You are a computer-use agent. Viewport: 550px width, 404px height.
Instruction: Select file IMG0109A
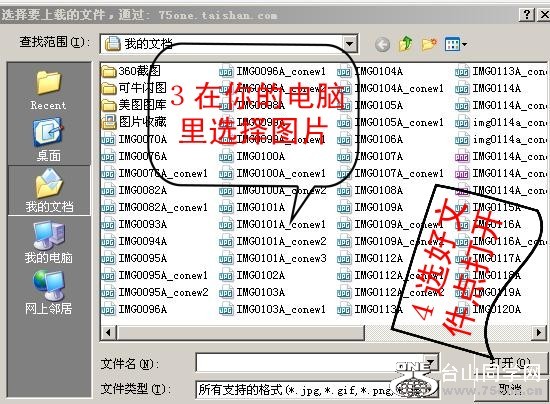click(370, 207)
